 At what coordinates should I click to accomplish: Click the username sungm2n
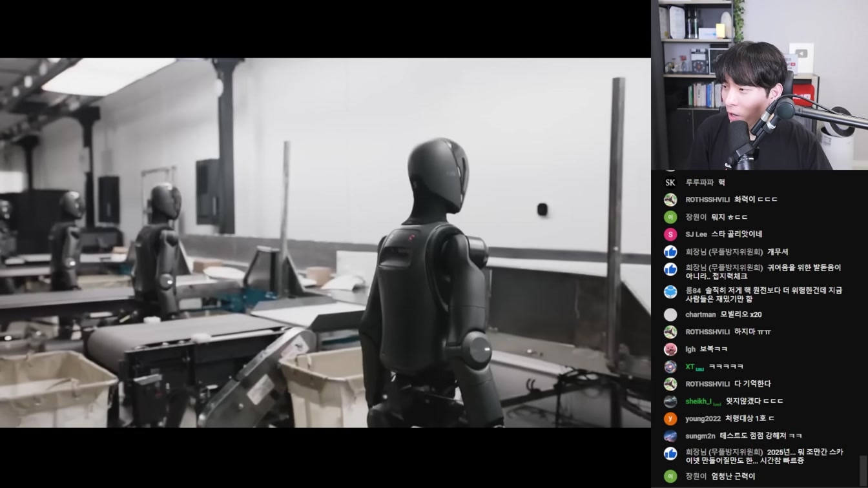tap(700, 436)
